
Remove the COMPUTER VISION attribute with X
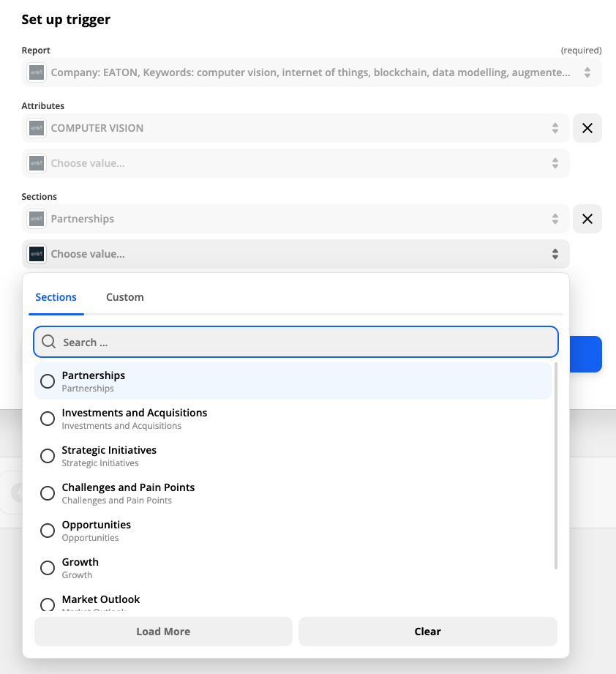coord(587,128)
